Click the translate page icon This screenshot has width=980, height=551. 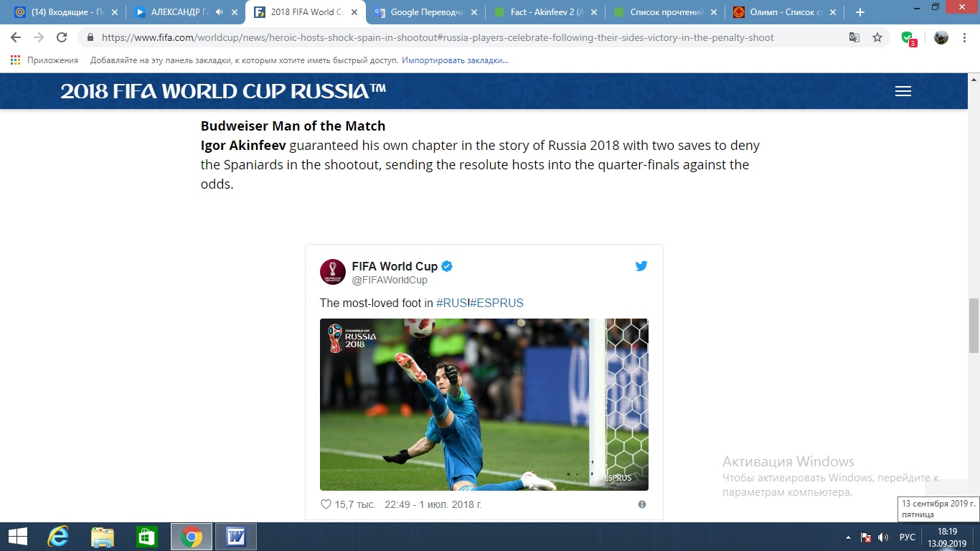click(x=854, y=37)
